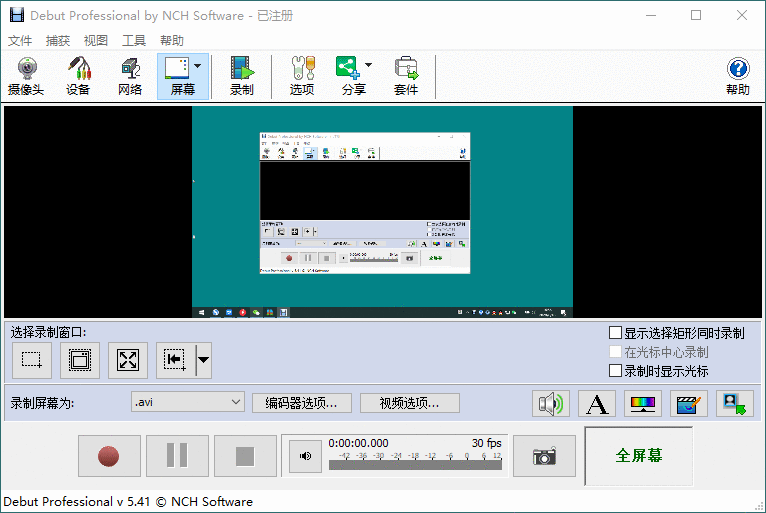The height and width of the screenshot is (513, 766).
Task: Click the 视频选项... button
Action: point(409,403)
